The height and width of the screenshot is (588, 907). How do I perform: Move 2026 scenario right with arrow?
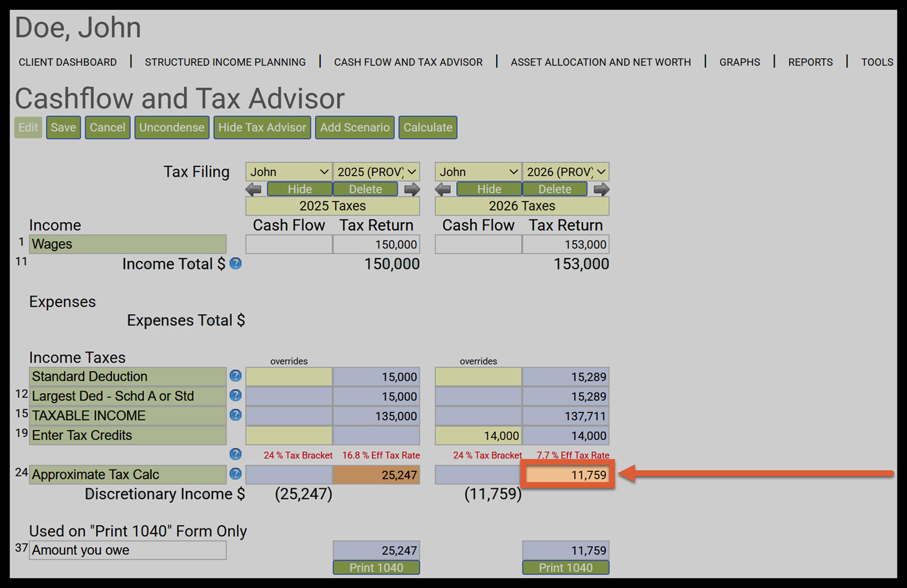601,189
